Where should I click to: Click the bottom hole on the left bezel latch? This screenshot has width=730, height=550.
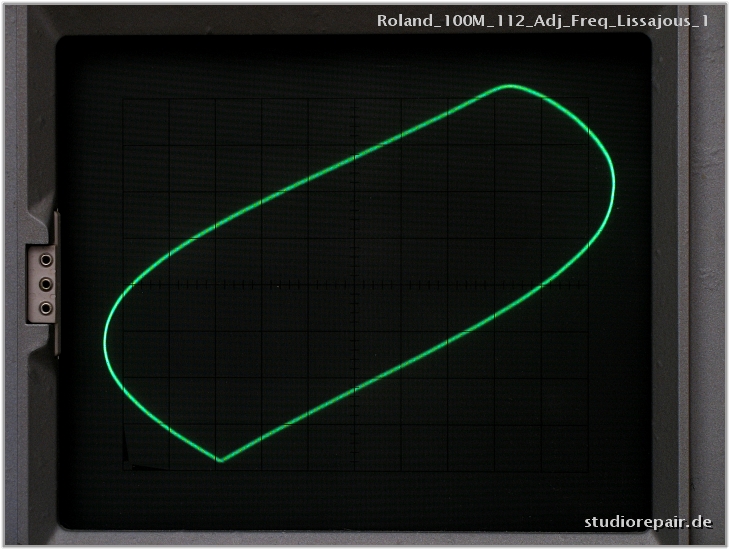[x=46, y=308]
